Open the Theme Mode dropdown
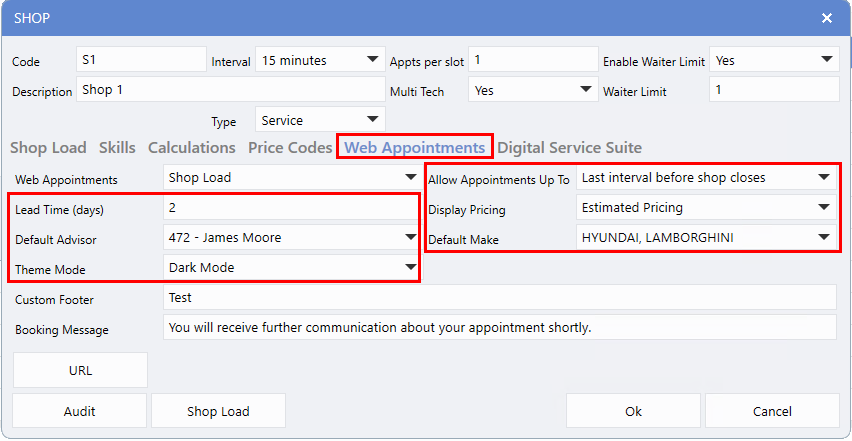The height and width of the screenshot is (441, 852). pyautogui.click(x=292, y=268)
